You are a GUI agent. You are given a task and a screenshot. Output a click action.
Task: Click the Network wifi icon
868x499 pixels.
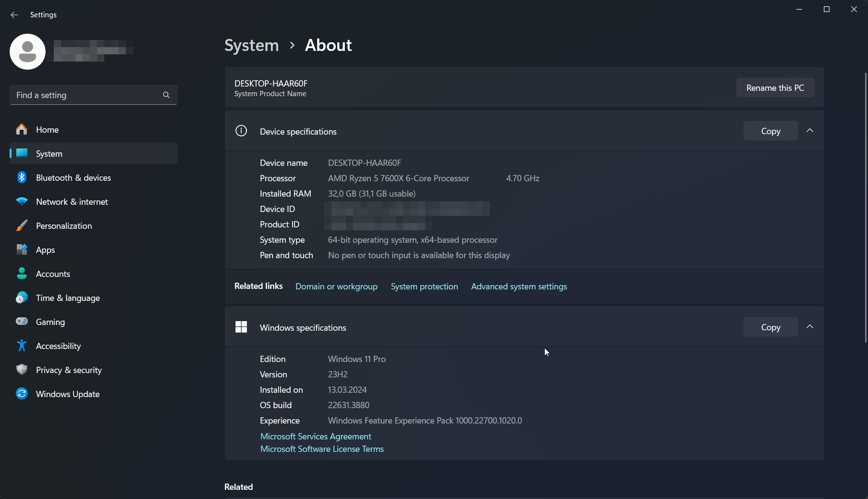coord(22,201)
